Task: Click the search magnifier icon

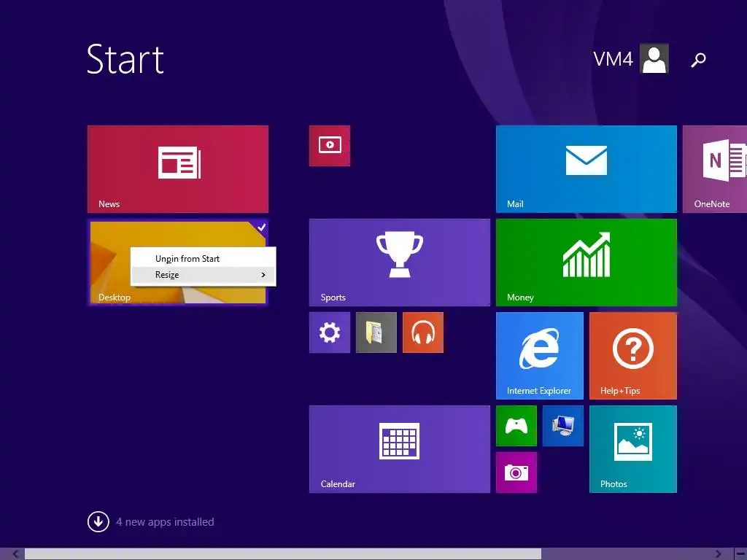Action: click(x=698, y=60)
